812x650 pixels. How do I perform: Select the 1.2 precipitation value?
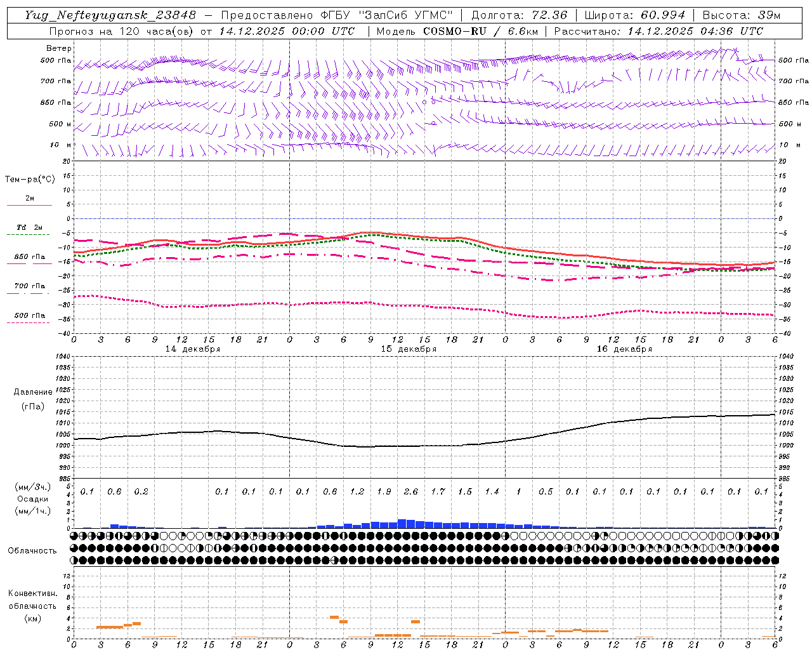point(357,491)
